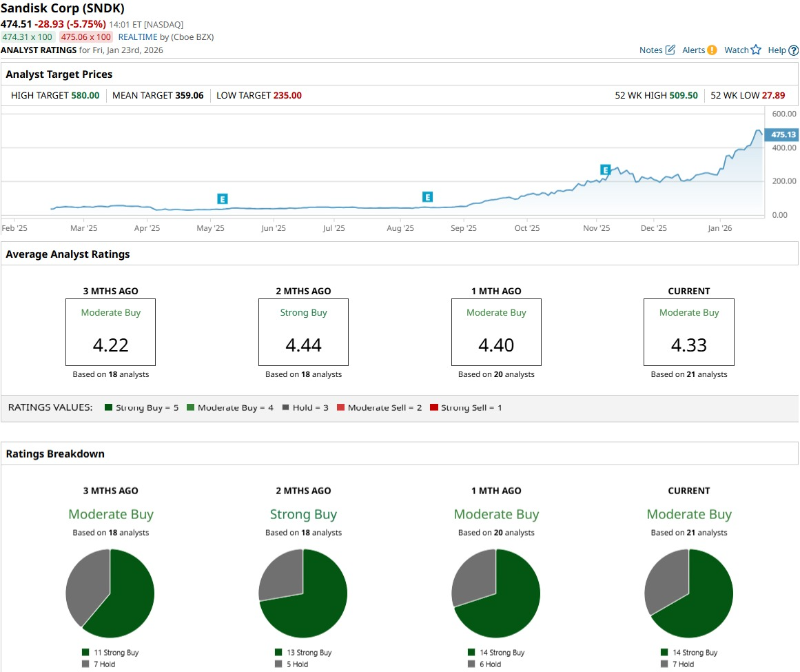Image resolution: width=800 pixels, height=672 pixels.
Task: Click the 5 Hold legend square
Action: click(278, 664)
